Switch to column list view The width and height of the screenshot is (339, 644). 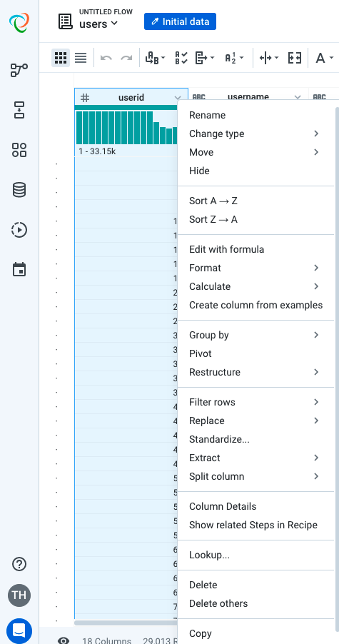(x=81, y=58)
